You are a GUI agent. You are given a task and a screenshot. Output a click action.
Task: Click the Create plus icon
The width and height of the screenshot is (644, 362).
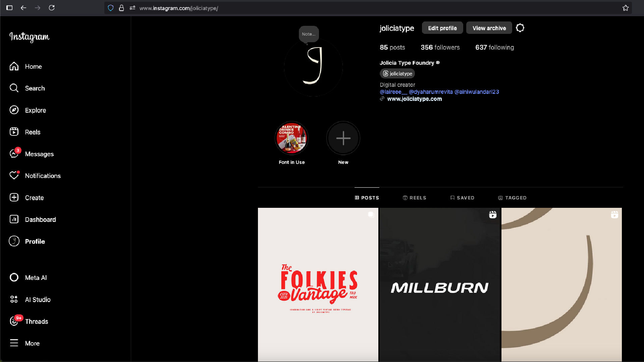pos(14,197)
